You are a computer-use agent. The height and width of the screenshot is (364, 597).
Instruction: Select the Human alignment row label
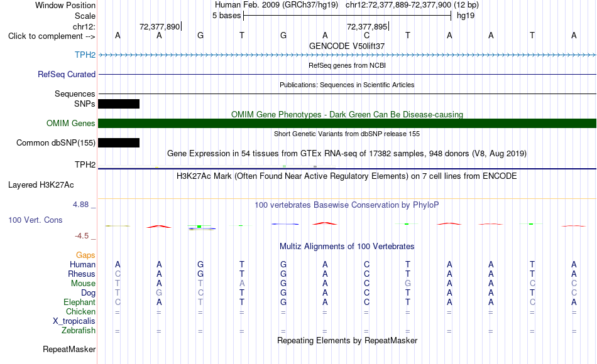[x=82, y=265]
